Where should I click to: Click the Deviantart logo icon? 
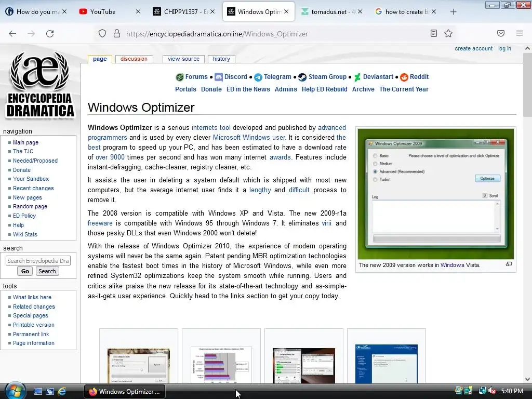click(x=357, y=77)
